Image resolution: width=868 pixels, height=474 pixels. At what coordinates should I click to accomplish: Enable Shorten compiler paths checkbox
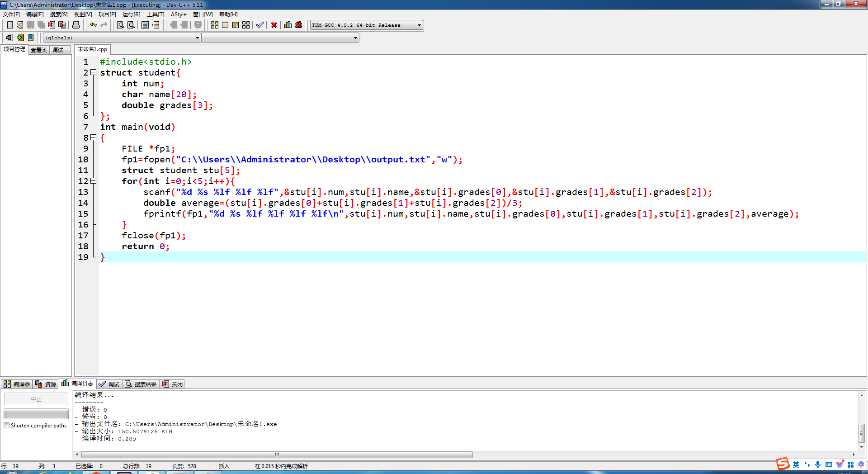pos(7,426)
